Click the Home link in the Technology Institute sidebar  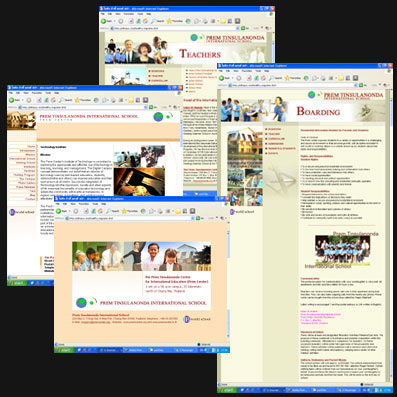tap(31, 146)
